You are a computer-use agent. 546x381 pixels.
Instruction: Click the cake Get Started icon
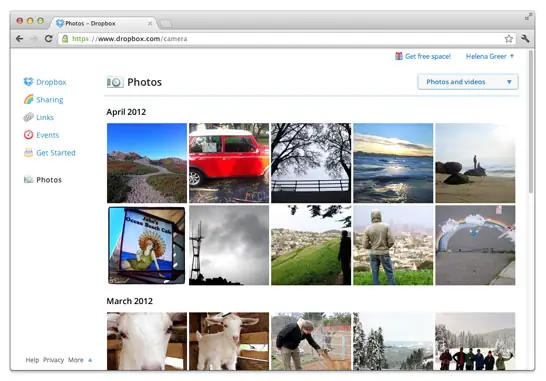tap(28, 153)
